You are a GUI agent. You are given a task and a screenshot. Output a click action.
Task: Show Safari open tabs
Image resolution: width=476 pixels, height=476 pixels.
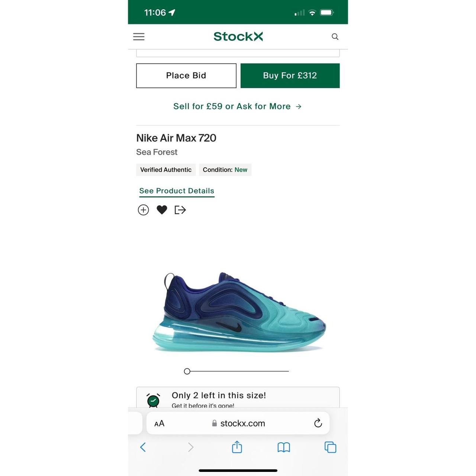(330, 447)
